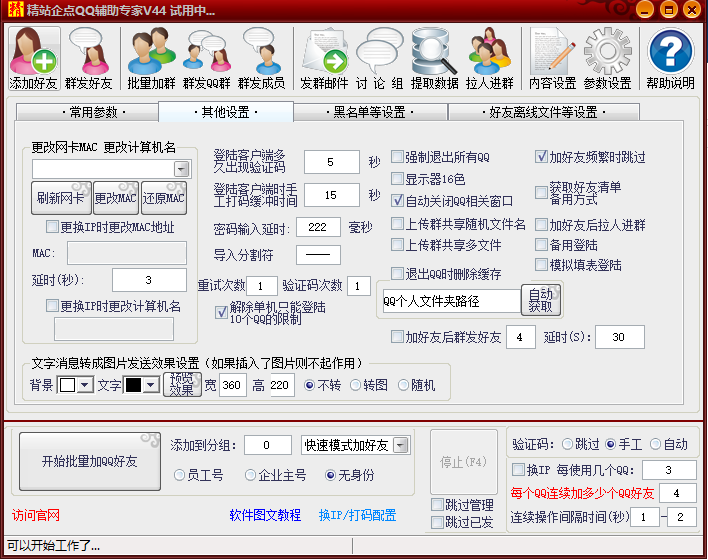This screenshot has width=708, height=560.
Task: Start with the 开始批里加QQ好友 button
Action: tap(90, 462)
